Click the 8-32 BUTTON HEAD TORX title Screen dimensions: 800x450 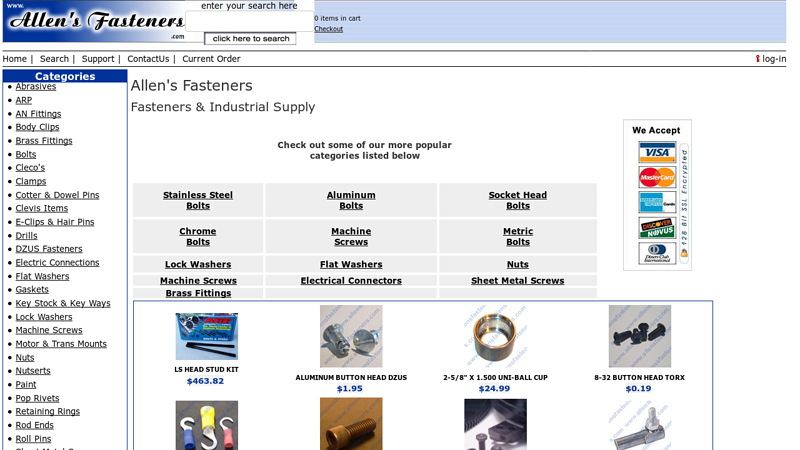pyautogui.click(x=639, y=378)
